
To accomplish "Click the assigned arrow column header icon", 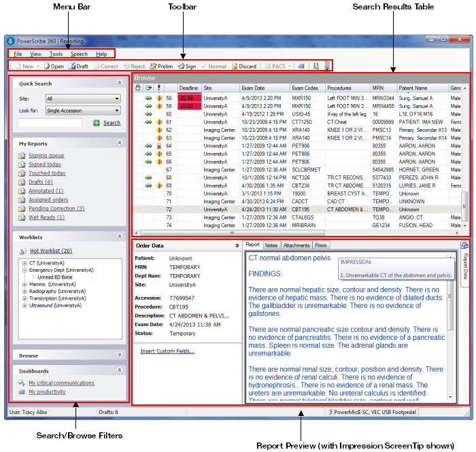I will point(148,88).
